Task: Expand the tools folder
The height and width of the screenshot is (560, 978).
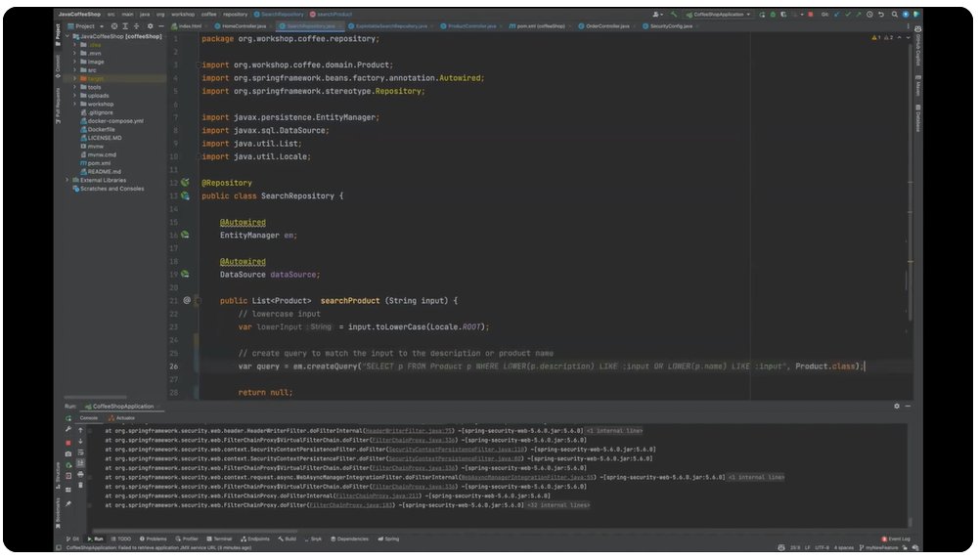Action: (75, 87)
